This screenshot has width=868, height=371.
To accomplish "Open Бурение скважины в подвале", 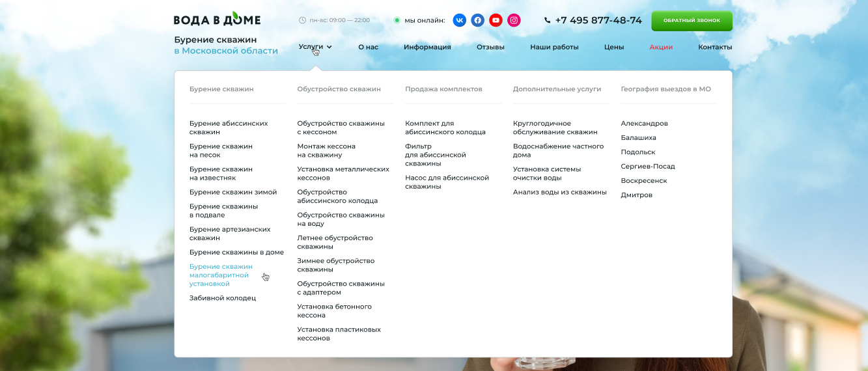I will point(223,210).
